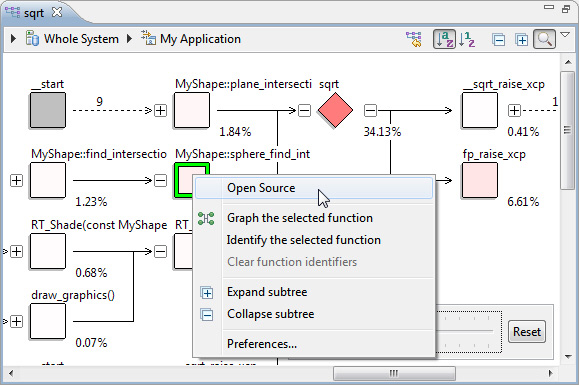Click the 6.61% value under fp_raise_xcp
This screenshot has height=385, width=579.
tap(523, 202)
